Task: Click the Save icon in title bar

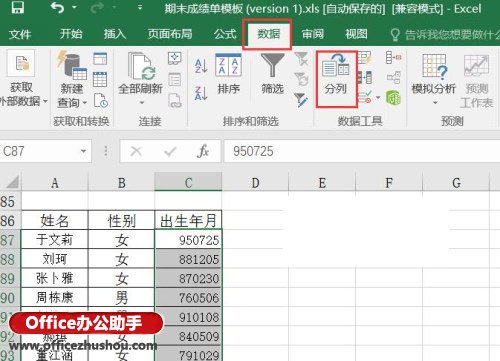Action: (18, 7)
